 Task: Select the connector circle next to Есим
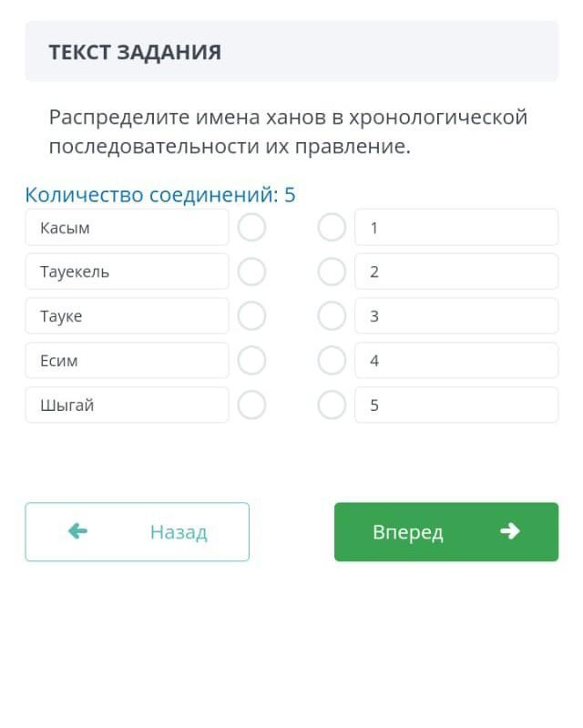(x=251, y=360)
